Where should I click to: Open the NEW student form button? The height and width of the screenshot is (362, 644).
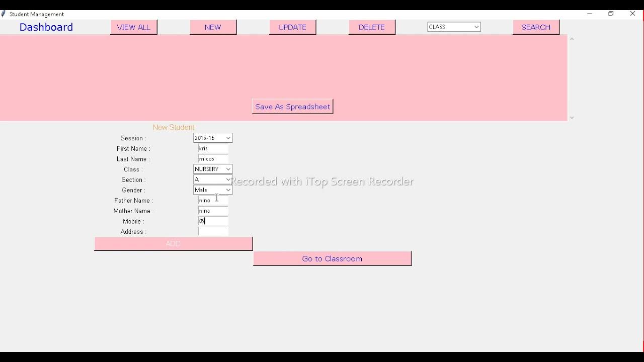[213, 27]
